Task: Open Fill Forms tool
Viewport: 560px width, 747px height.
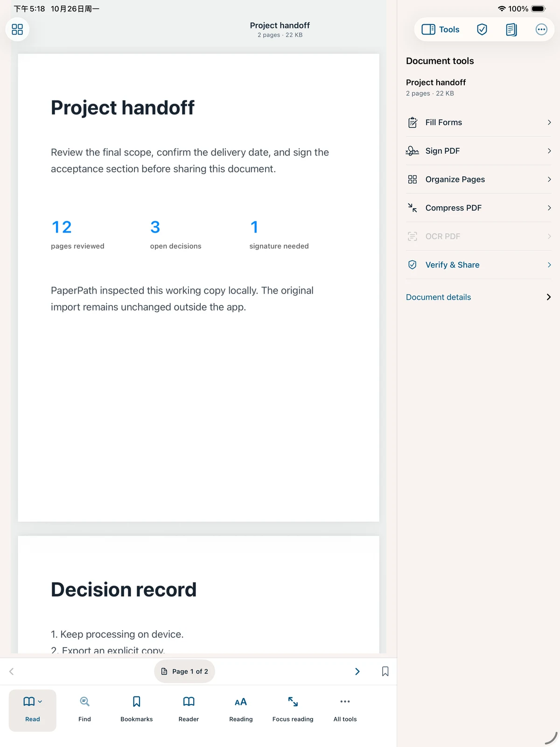Action: coord(478,122)
